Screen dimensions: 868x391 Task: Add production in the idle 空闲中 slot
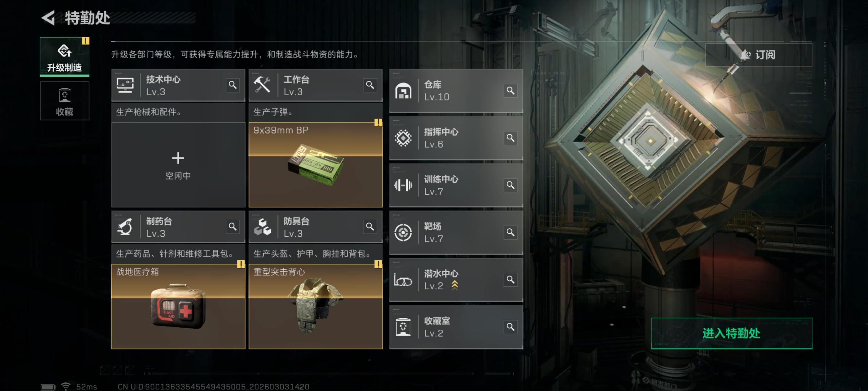click(178, 165)
